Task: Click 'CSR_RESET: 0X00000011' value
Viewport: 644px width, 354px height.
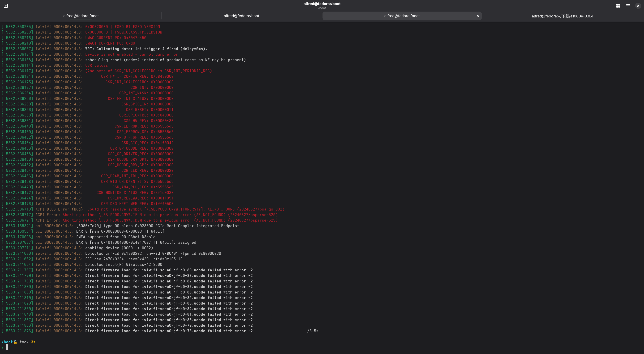Action: (150, 110)
